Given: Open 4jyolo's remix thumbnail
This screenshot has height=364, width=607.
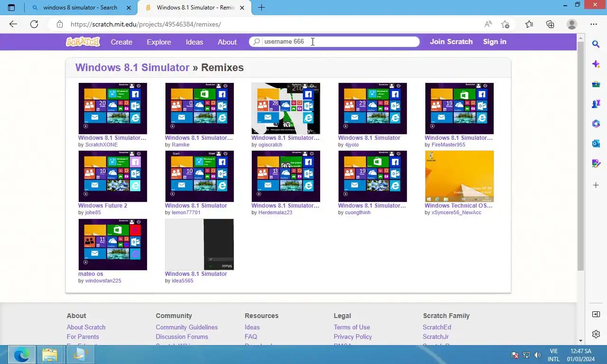Looking at the screenshot, I should tap(372, 109).
